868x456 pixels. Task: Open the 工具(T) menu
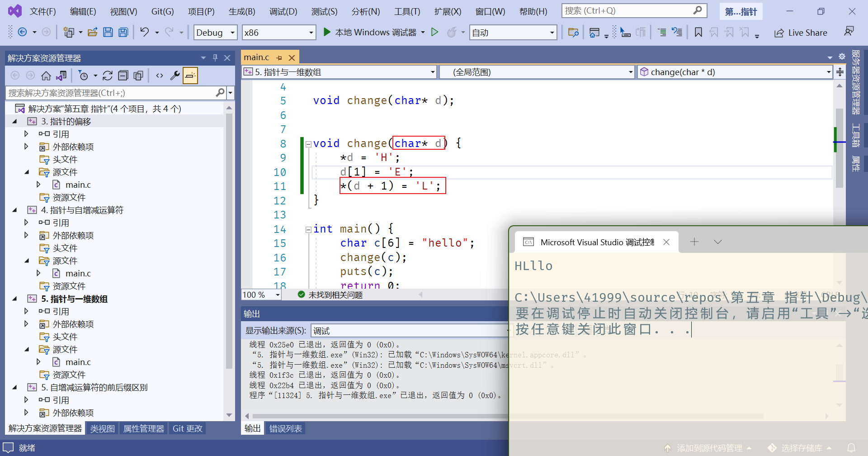tap(407, 11)
